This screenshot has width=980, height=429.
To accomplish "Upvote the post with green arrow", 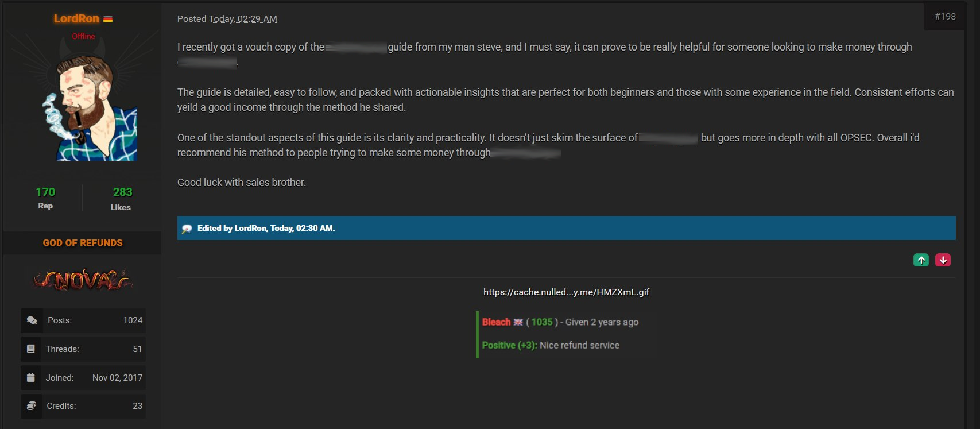I will pos(921,260).
